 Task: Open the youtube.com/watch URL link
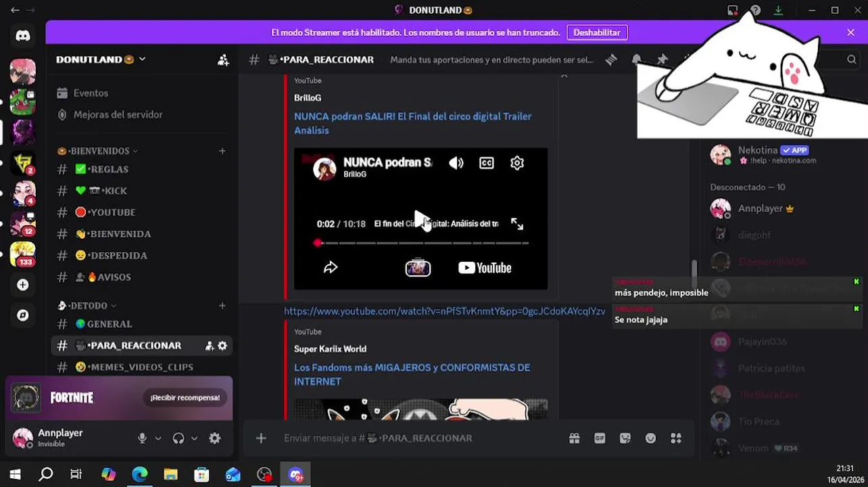click(444, 311)
